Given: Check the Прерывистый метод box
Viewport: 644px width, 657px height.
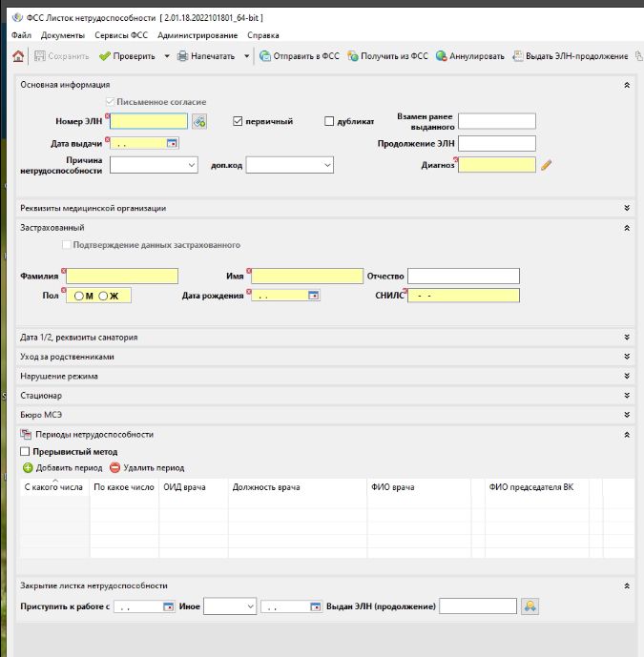Looking at the screenshot, I should point(26,451).
